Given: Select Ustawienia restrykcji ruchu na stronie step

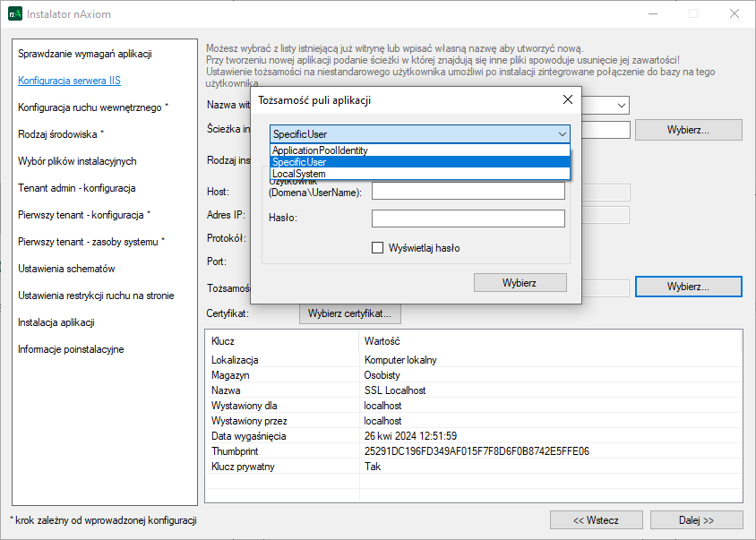Looking at the screenshot, I should pyautogui.click(x=96, y=296).
